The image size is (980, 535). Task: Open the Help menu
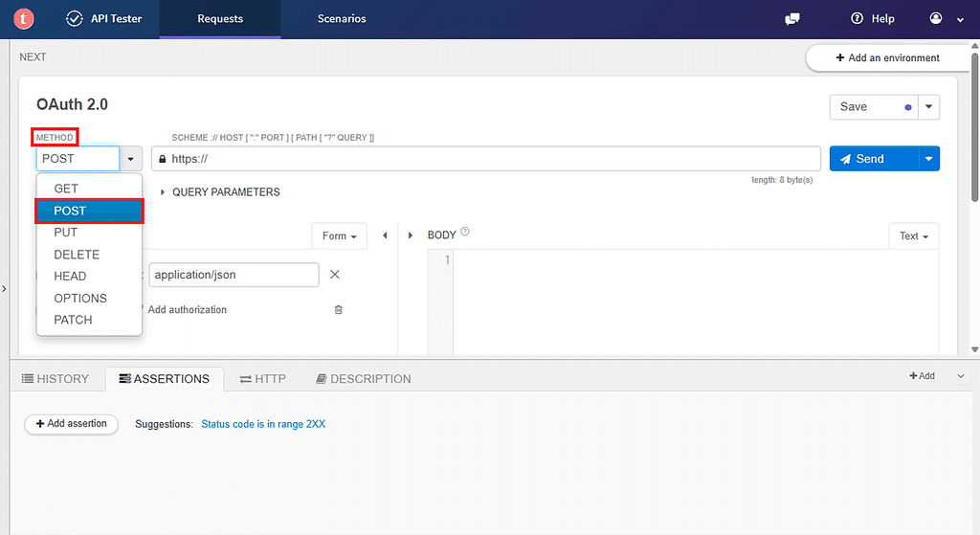coord(873,19)
